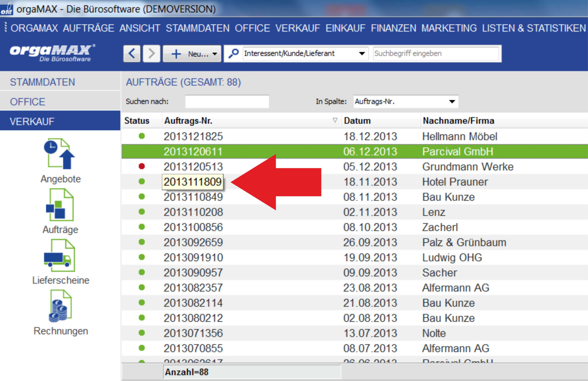588x381 pixels.
Task: Click green status dot of order 2013110849
Action: point(142,197)
